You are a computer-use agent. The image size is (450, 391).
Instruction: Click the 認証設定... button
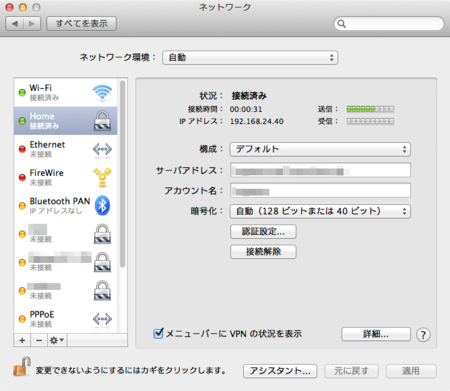tap(263, 232)
